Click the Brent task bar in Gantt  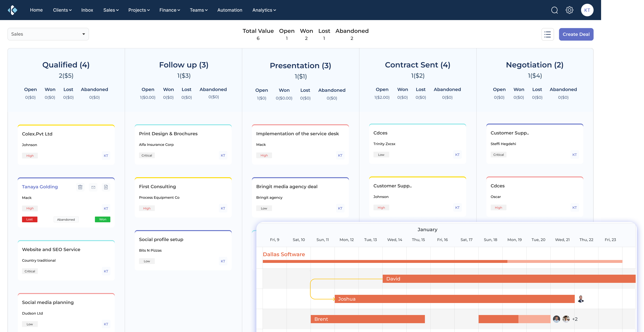pos(367,319)
